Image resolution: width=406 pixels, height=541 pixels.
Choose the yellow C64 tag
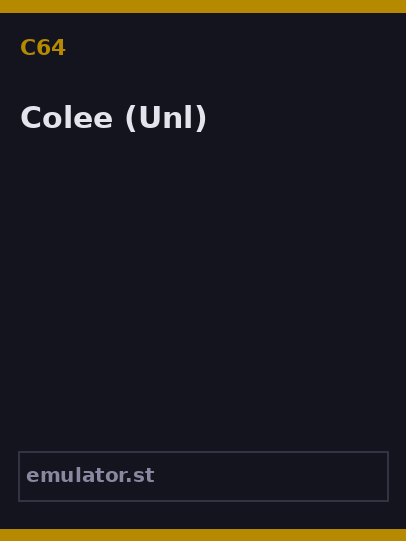43,48
